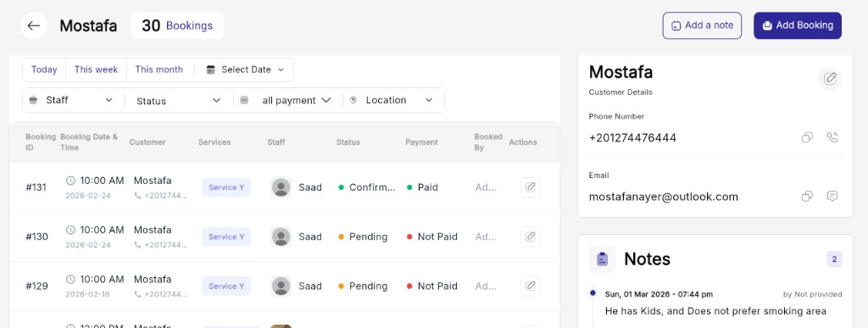Click the Pending status in booking #130
Image resolution: width=868 pixels, height=328 pixels.
(363, 236)
